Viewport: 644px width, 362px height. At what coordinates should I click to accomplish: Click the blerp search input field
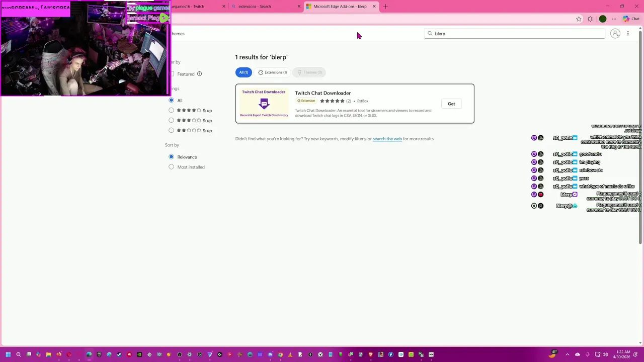click(x=514, y=34)
